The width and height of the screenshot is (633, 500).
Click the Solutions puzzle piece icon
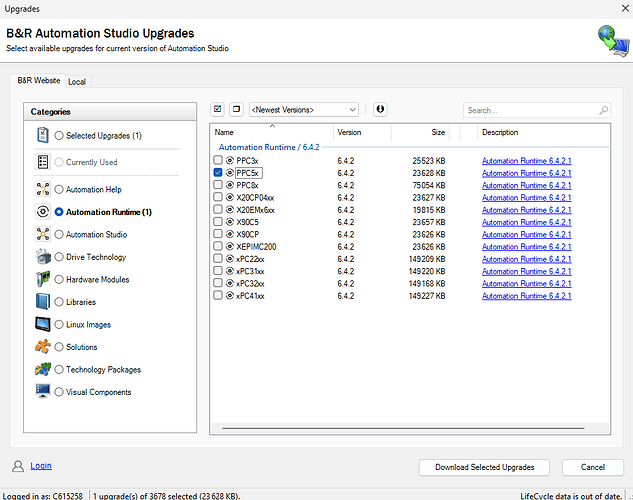pos(43,347)
